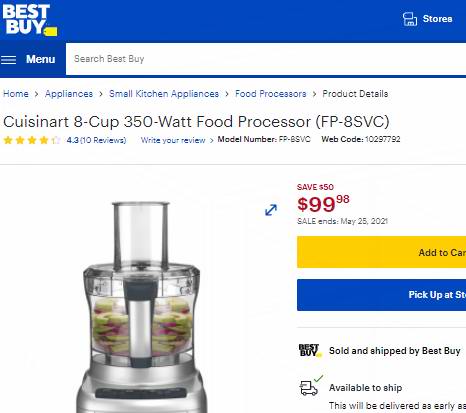Open the 4.3 (10 Reviews) link
This screenshot has height=413, width=466.
pyautogui.click(x=96, y=140)
